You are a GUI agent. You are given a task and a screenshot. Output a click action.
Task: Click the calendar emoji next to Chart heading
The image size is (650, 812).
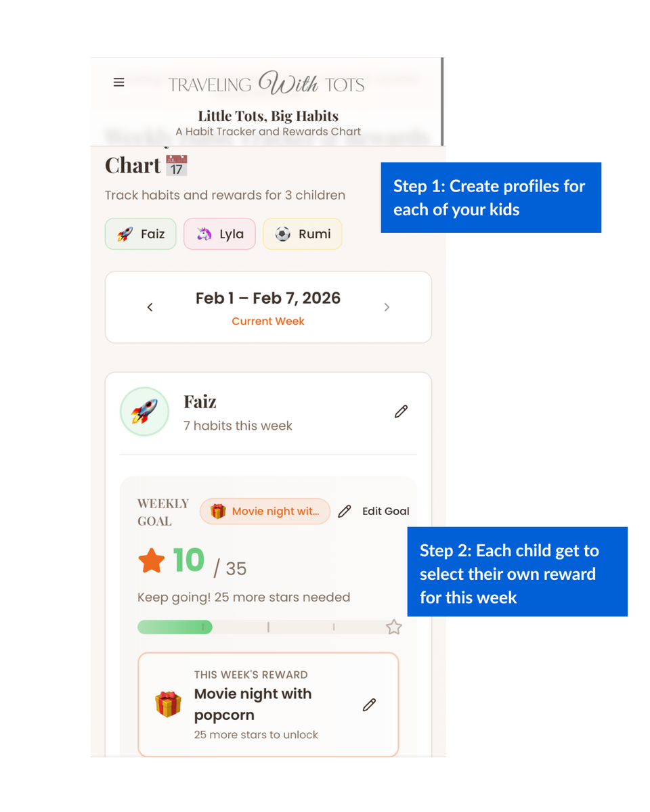(177, 164)
